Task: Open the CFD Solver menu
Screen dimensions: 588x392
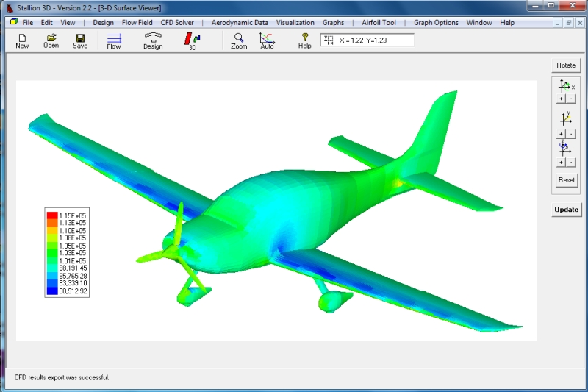Action: pyautogui.click(x=177, y=23)
